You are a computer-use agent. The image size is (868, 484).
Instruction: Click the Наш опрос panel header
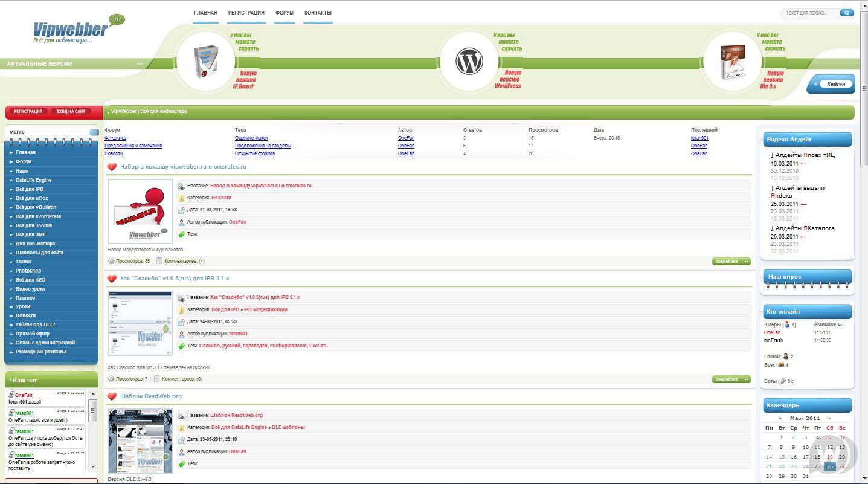click(x=807, y=277)
